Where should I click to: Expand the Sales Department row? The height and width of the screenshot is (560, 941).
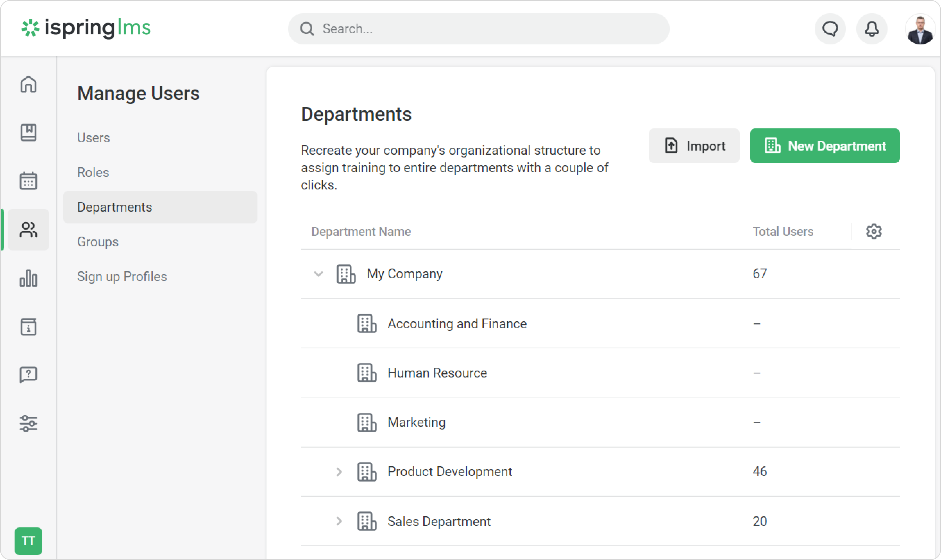pos(339,521)
